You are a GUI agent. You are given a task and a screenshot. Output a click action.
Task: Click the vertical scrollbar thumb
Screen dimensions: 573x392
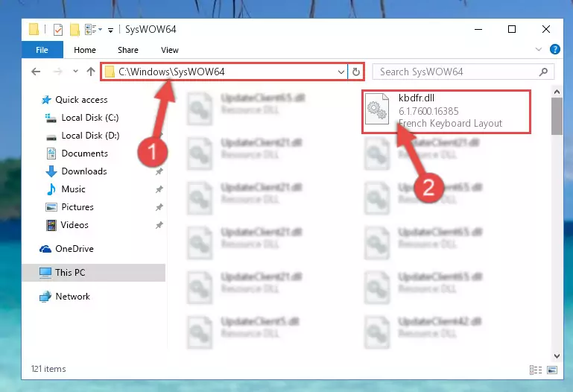(x=557, y=116)
